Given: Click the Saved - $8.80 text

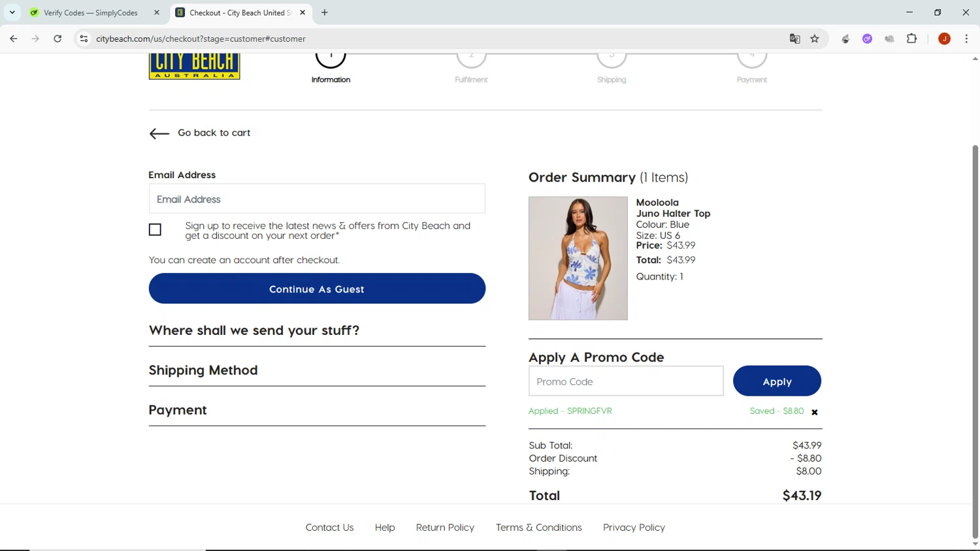Looking at the screenshot, I should (x=777, y=411).
